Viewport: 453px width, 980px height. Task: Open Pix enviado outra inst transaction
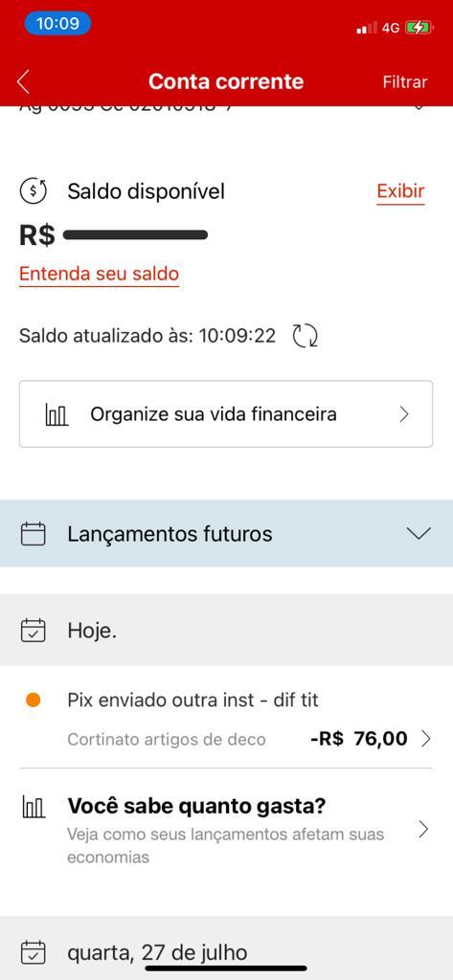tap(226, 719)
